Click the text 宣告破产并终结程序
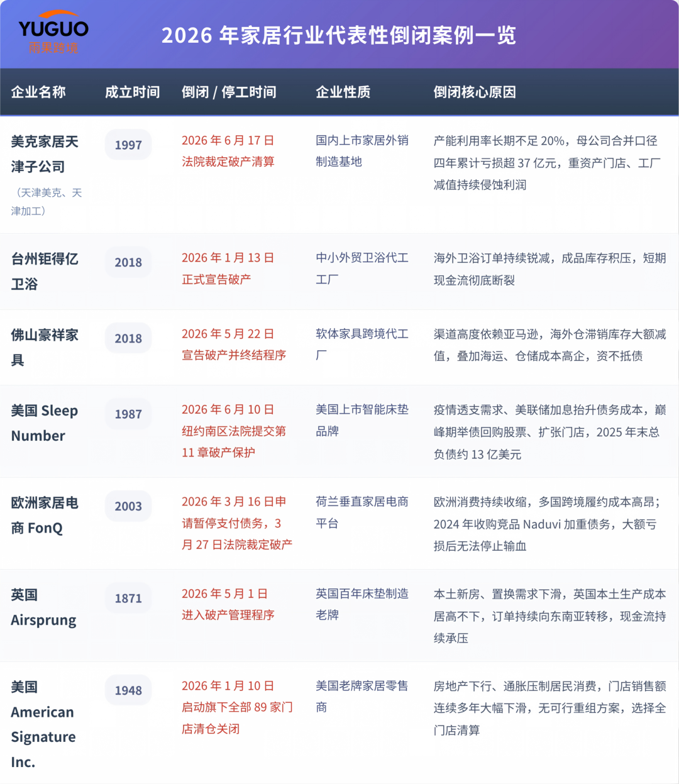 [234, 355]
